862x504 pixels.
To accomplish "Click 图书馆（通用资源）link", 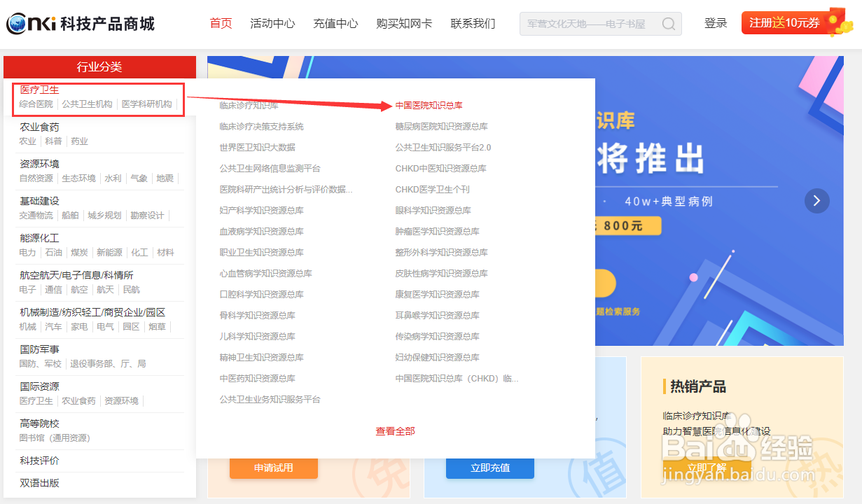I will coord(55,437).
